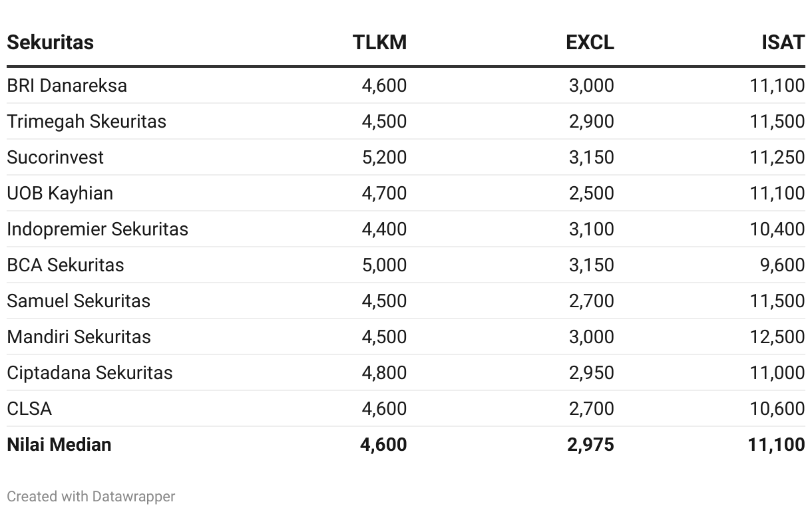This screenshot has width=812, height=512.
Task: Select the TLKM column header
Action: click(x=379, y=42)
